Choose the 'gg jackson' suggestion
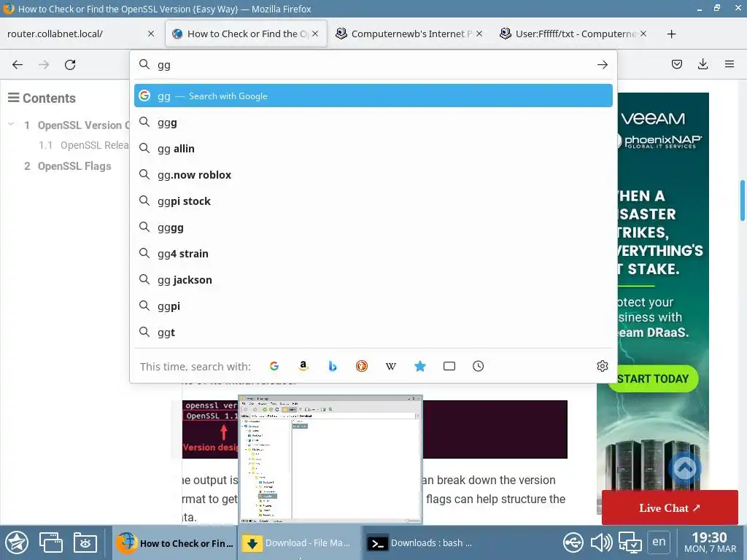Screen dimensions: 747x560 [373, 280]
